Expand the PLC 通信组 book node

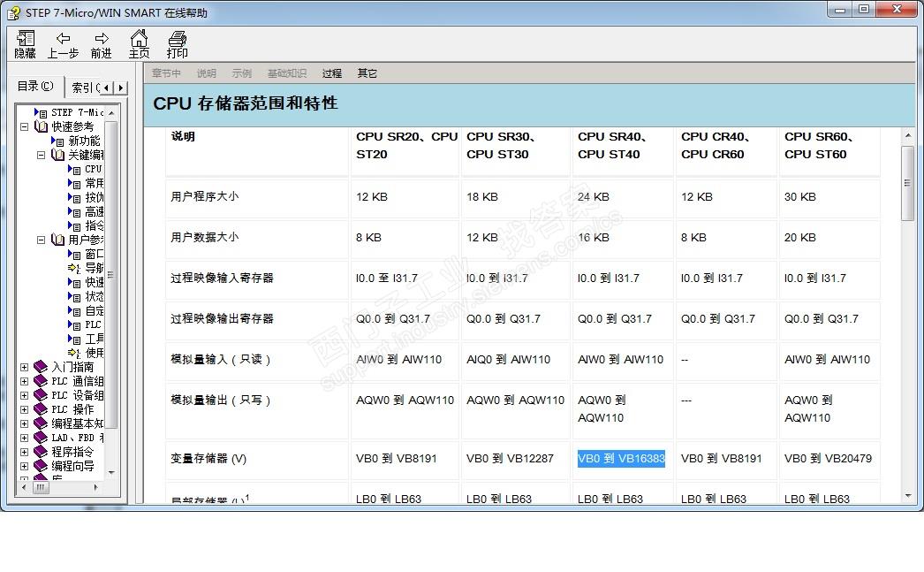click(24, 381)
